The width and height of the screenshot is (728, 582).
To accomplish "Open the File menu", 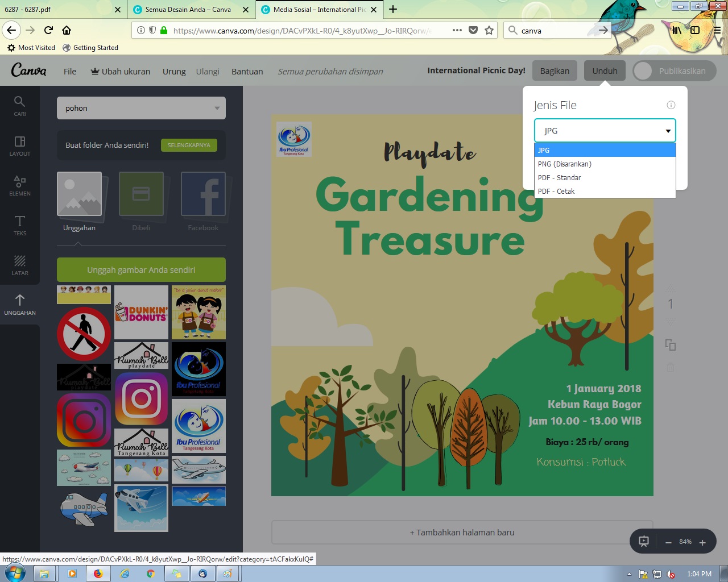I will [x=69, y=71].
